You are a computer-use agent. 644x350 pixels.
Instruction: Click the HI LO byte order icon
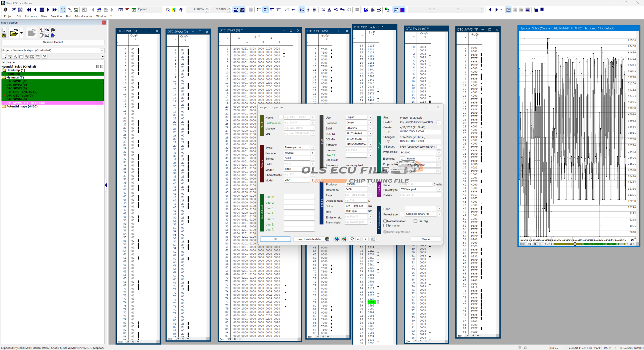(x=287, y=10)
